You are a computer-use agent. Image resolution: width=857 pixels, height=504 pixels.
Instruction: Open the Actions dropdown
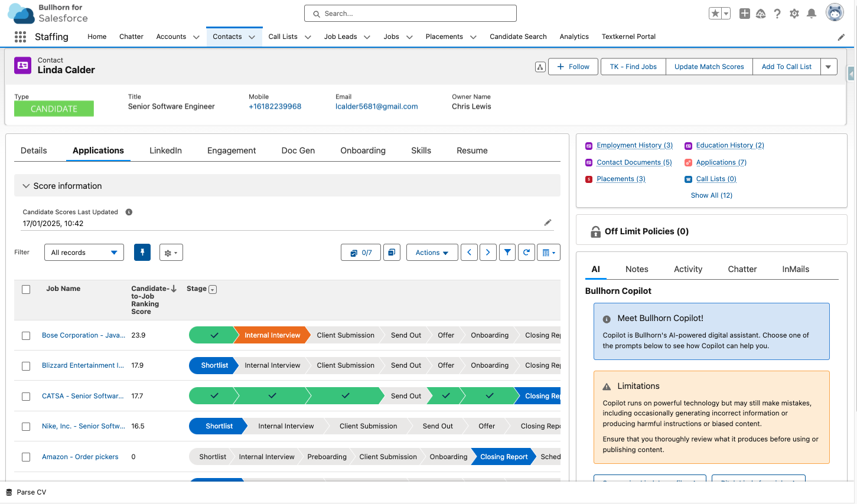[x=432, y=253]
